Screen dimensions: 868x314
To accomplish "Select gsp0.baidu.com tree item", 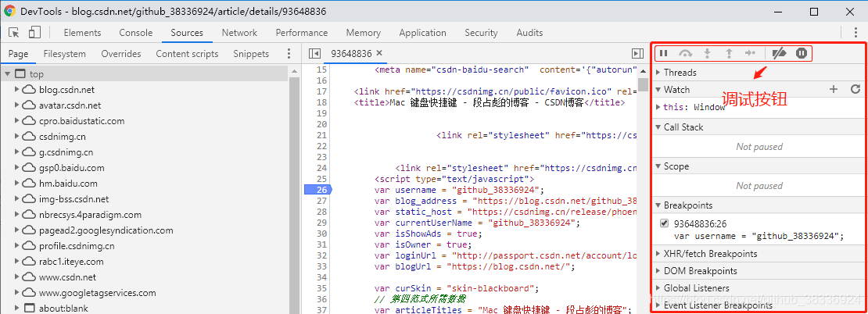I will pos(71,167).
